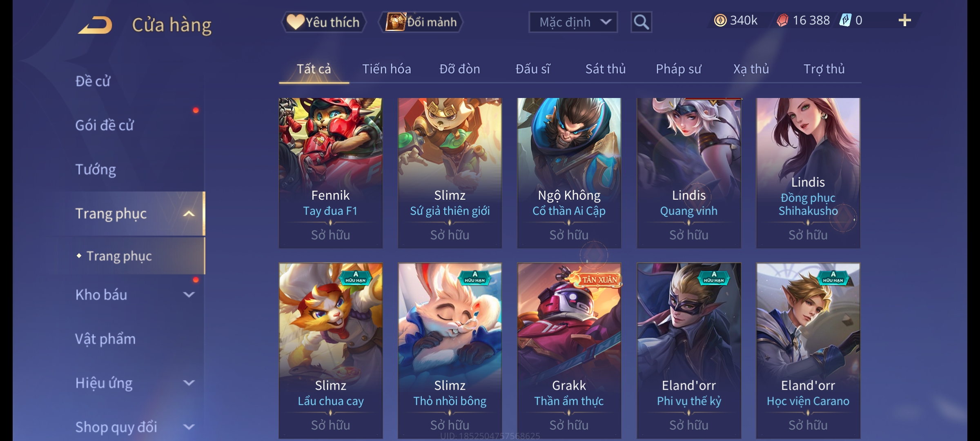Click the blue voucher currency icon
The image size is (980, 441).
(845, 20)
